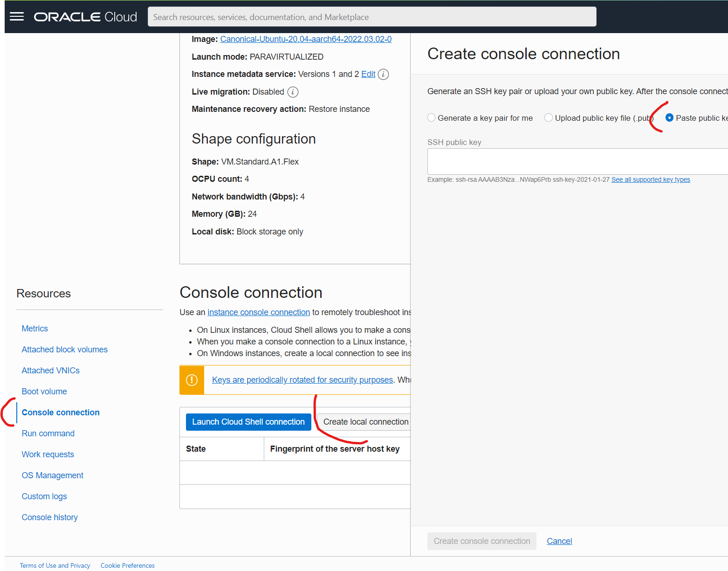
Task: Open Cookie Preferences
Action: click(128, 565)
